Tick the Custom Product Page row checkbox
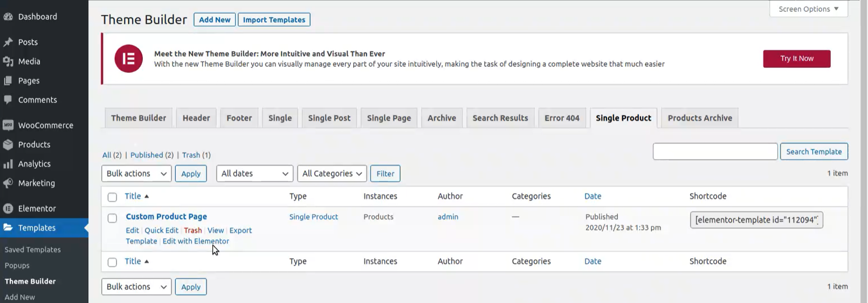The height and width of the screenshot is (303, 868). click(x=112, y=218)
